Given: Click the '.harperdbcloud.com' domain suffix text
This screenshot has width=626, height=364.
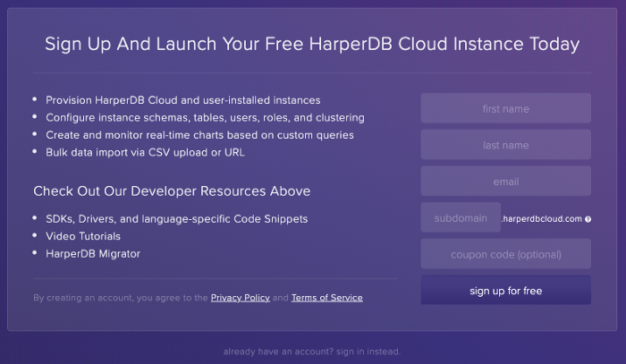Looking at the screenshot, I should tap(542, 219).
